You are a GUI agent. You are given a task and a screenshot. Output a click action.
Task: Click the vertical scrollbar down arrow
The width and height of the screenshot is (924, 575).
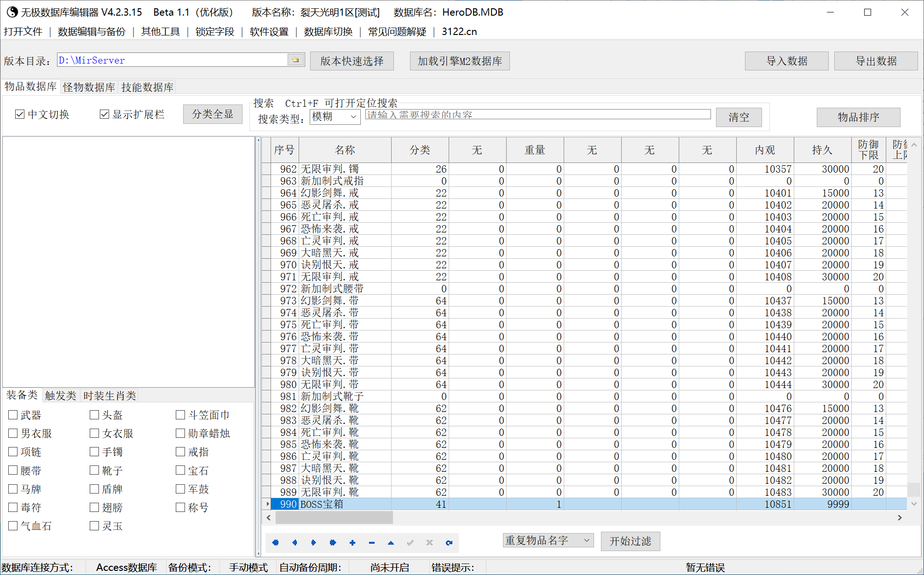[914, 504]
